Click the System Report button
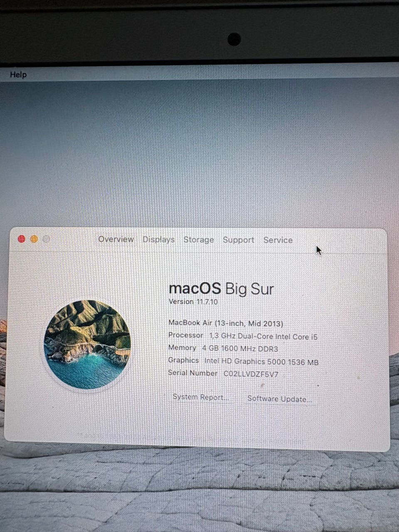Viewport: 399px width, 532px height. pyautogui.click(x=201, y=397)
